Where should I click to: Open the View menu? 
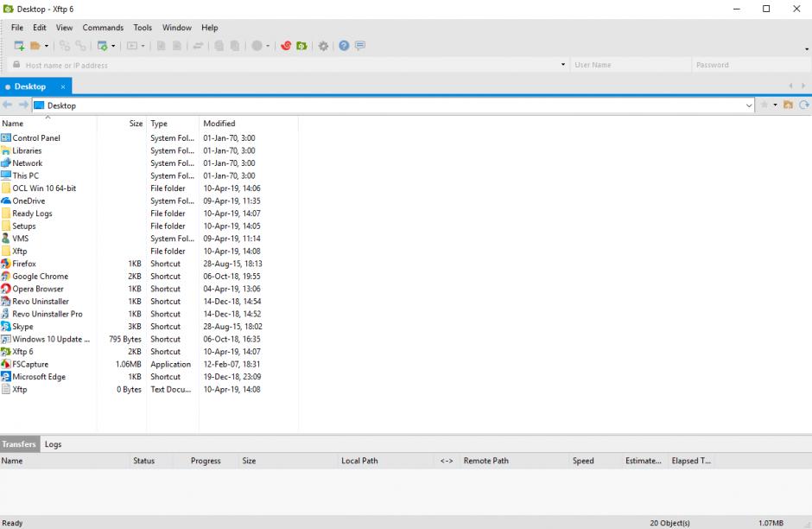pyautogui.click(x=64, y=28)
